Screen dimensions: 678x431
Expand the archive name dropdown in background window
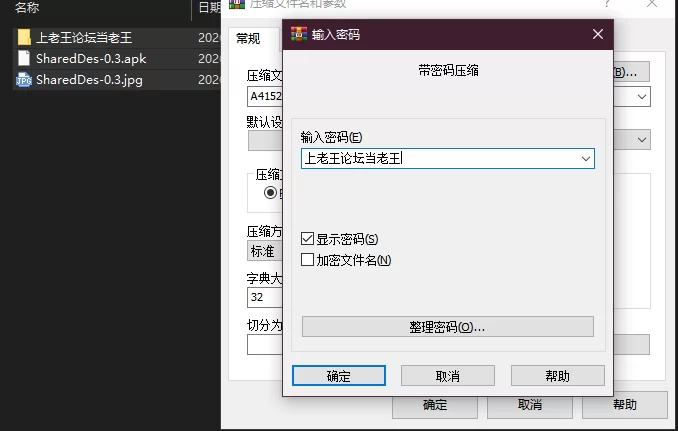(x=642, y=96)
